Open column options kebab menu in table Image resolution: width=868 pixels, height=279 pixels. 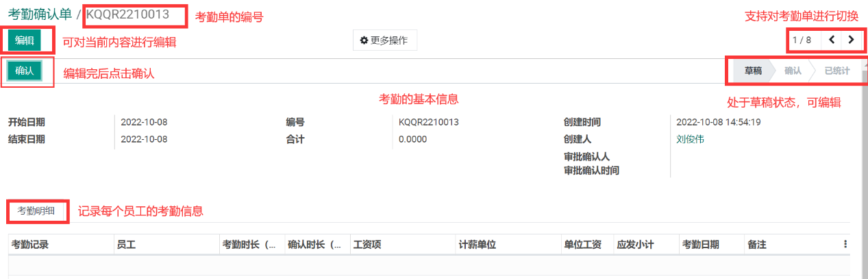tap(845, 244)
